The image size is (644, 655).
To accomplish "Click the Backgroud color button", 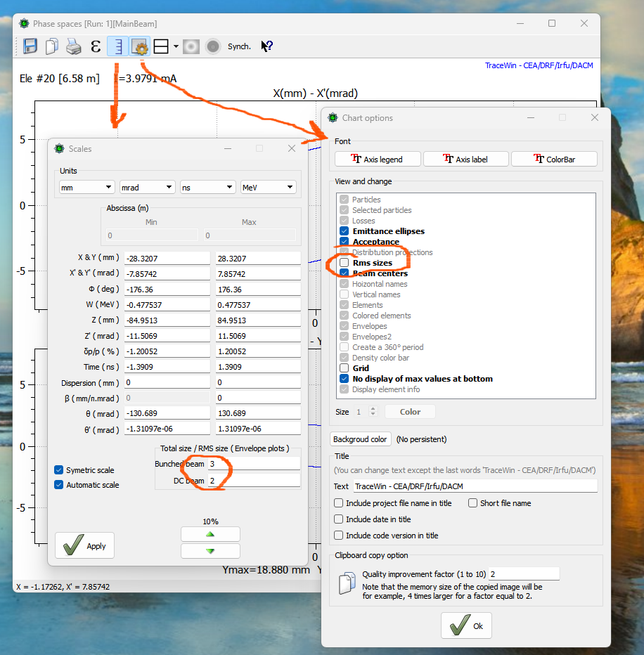I will [x=360, y=439].
